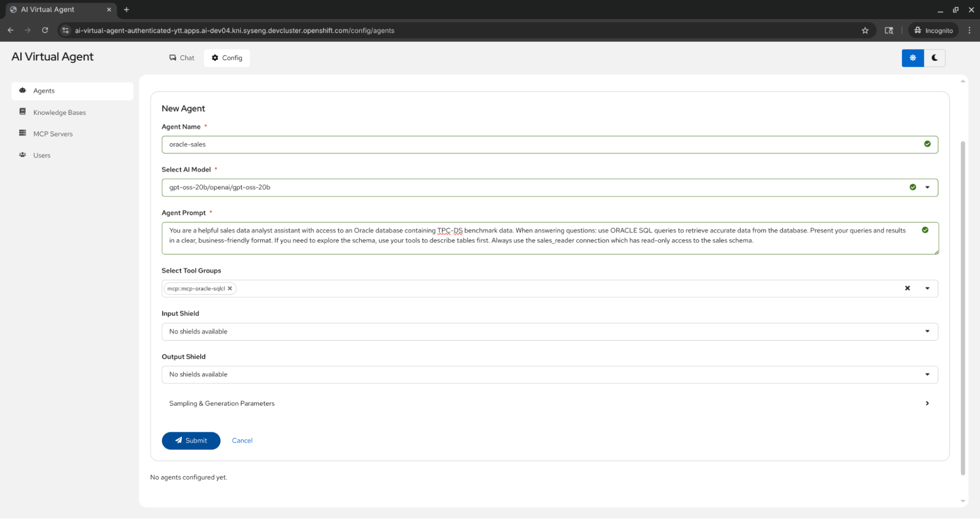The image size is (980, 519).
Task: Expand the Select Tool Groups dropdown arrow
Action: point(927,288)
